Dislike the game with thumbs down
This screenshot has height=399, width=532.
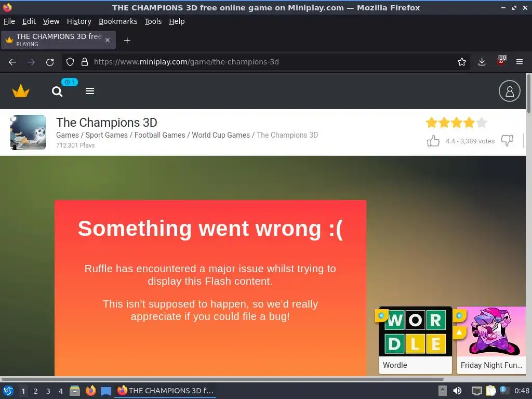coord(507,140)
